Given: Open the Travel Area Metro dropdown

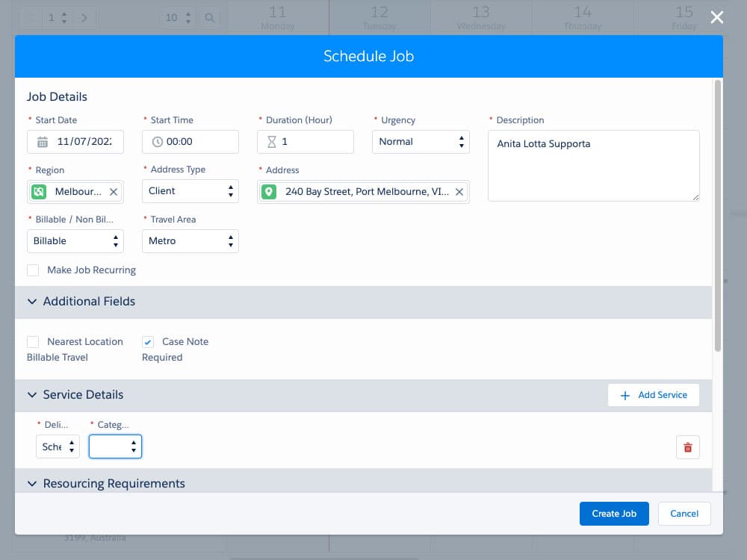Looking at the screenshot, I should (x=190, y=241).
